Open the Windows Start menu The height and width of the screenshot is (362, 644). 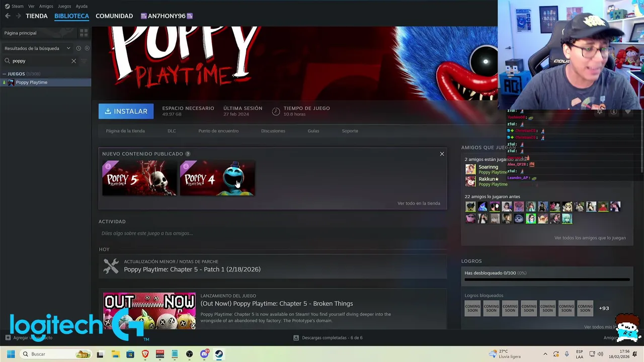(x=11, y=354)
